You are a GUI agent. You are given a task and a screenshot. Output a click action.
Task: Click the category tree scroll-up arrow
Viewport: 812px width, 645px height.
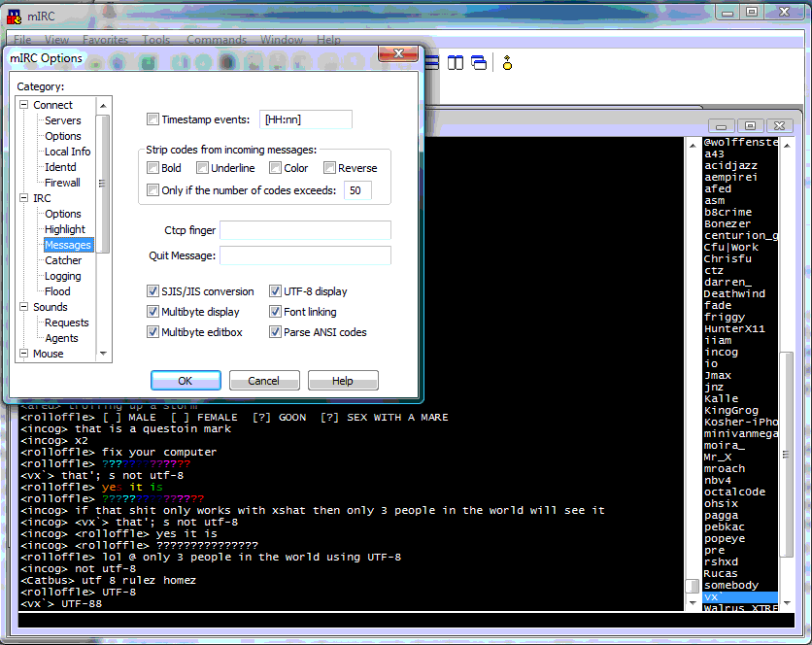103,105
